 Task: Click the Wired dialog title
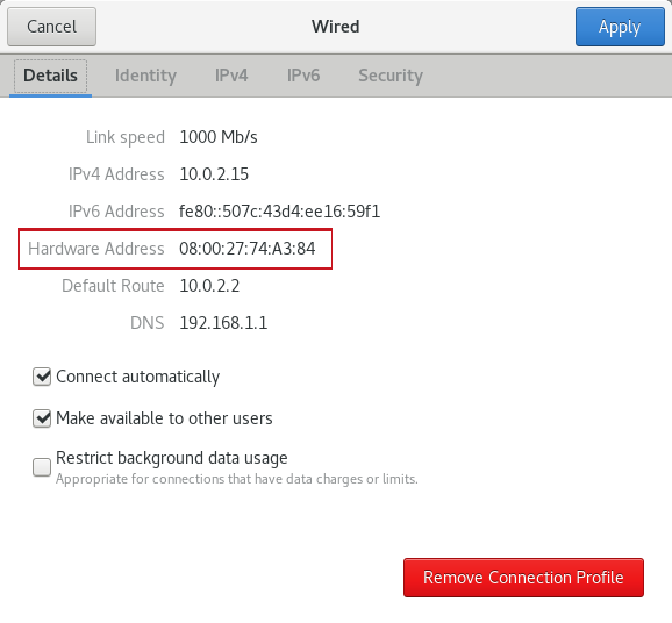tap(335, 27)
